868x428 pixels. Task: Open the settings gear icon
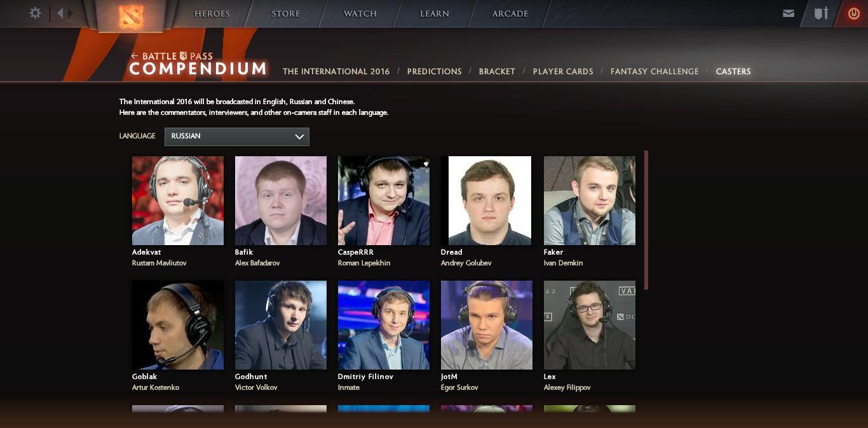click(36, 13)
